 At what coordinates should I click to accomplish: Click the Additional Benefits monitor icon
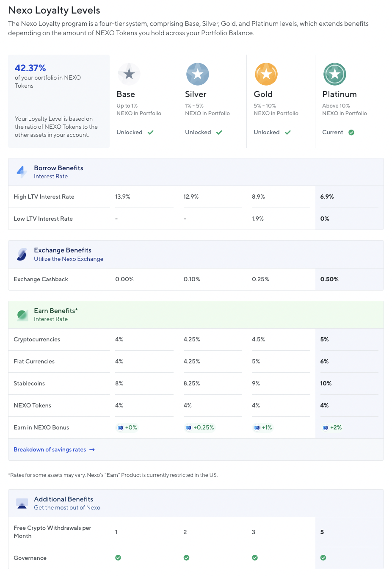(x=22, y=503)
